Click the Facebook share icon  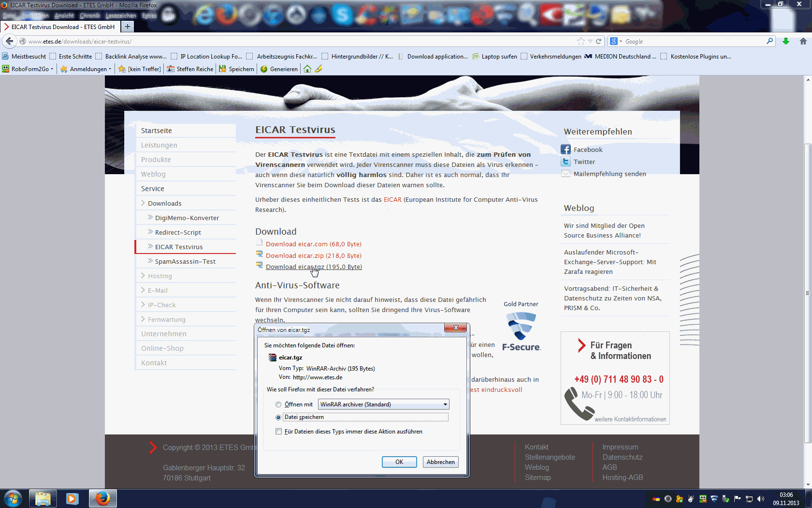coord(565,149)
